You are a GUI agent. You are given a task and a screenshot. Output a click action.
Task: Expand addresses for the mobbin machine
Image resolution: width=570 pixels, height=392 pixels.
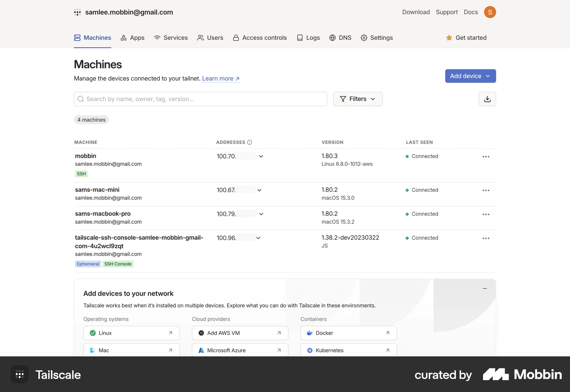261,156
